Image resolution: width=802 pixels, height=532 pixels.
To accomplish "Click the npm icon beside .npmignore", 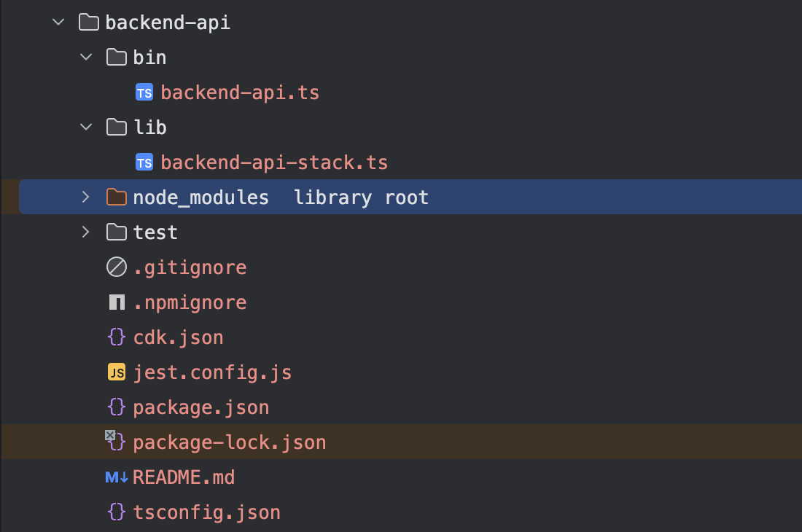I will click(x=116, y=302).
